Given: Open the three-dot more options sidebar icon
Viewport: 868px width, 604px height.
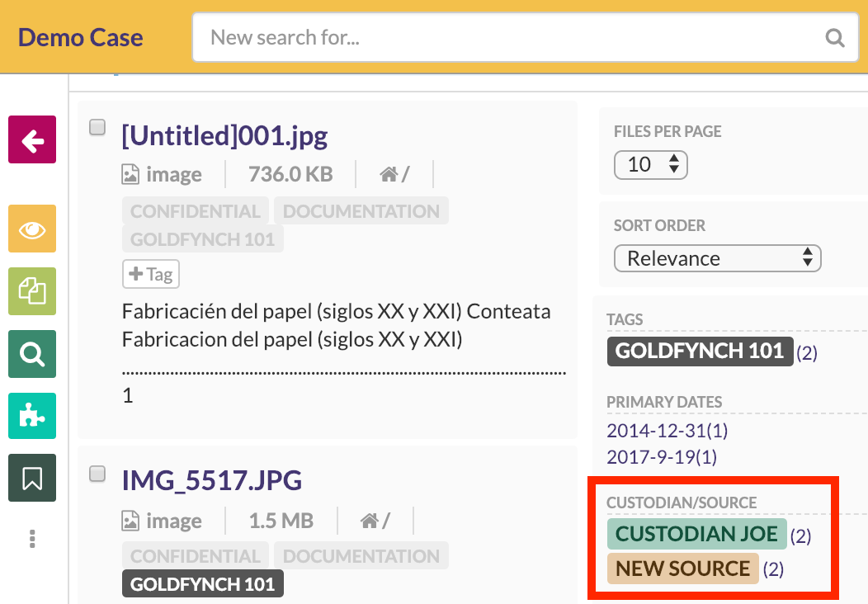Looking at the screenshot, I should click(x=32, y=539).
